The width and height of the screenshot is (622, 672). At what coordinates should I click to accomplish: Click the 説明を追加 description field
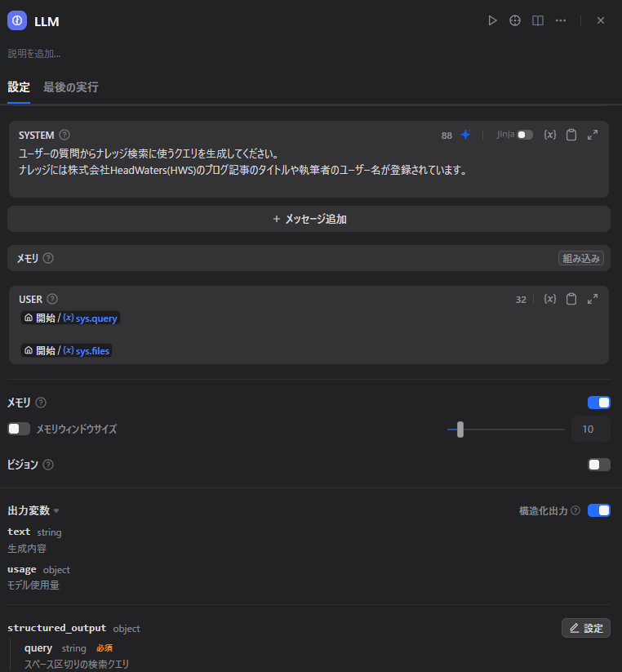pyautogui.click(x=34, y=54)
